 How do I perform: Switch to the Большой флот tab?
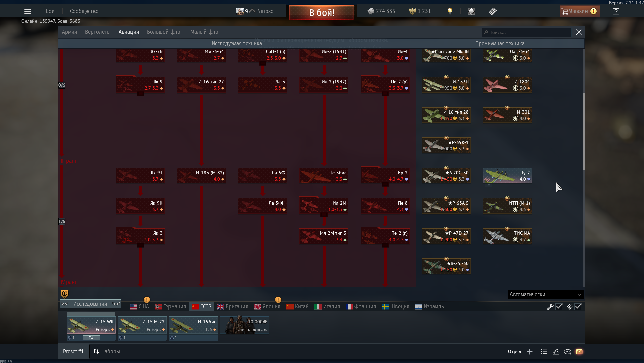coord(164,32)
